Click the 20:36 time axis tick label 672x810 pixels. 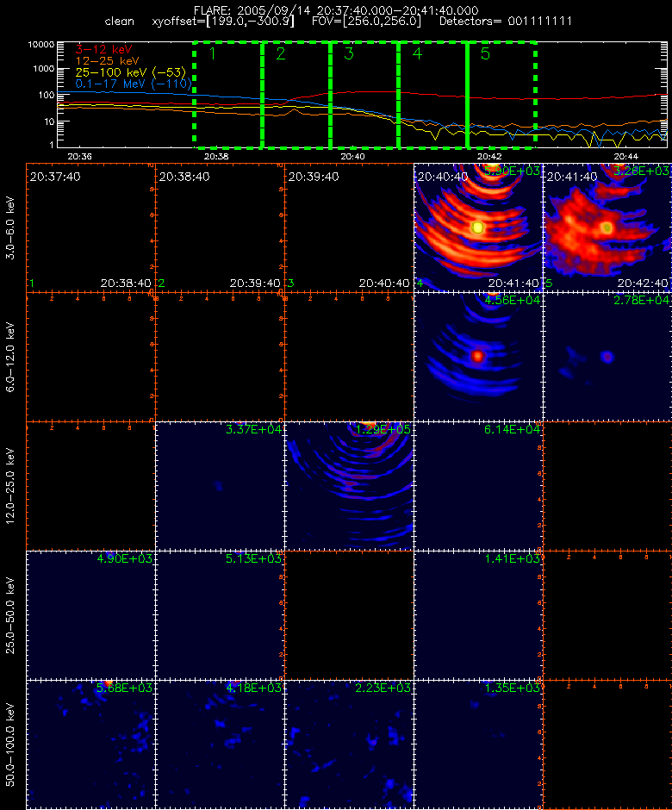click(x=79, y=156)
